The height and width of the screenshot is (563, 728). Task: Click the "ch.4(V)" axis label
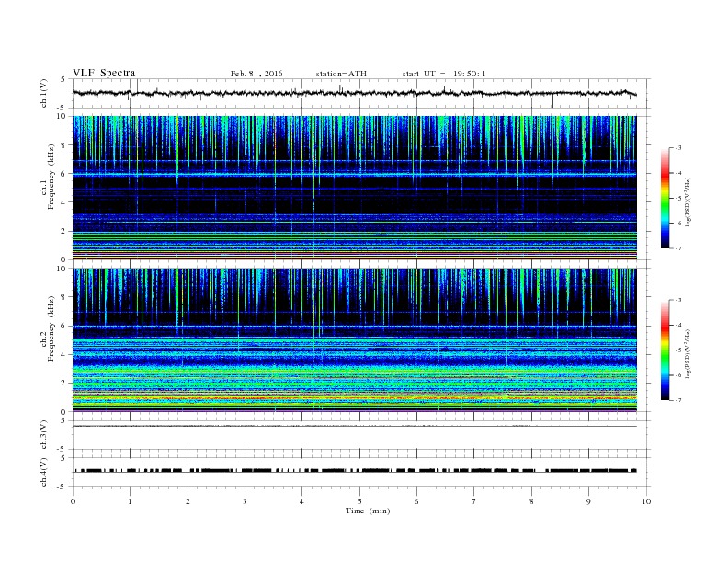click(44, 472)
